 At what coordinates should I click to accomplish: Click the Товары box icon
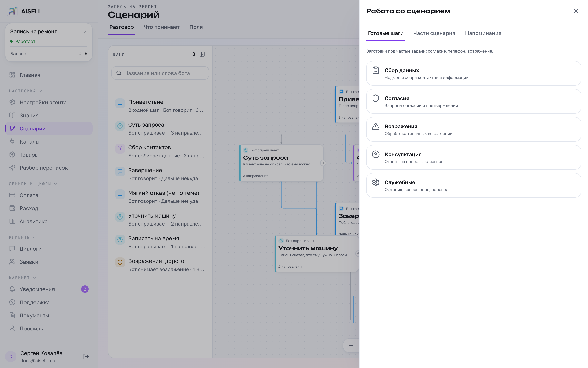point(12,155)
